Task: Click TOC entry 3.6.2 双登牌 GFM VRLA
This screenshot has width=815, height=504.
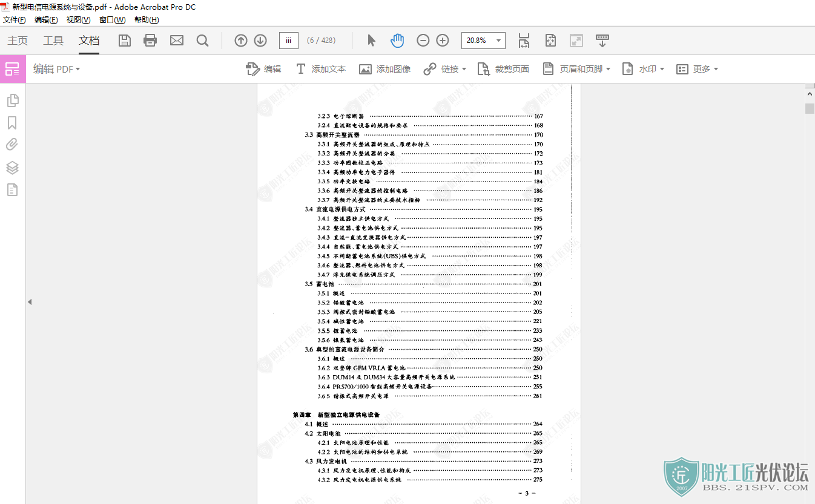Action: pos(361,368)
